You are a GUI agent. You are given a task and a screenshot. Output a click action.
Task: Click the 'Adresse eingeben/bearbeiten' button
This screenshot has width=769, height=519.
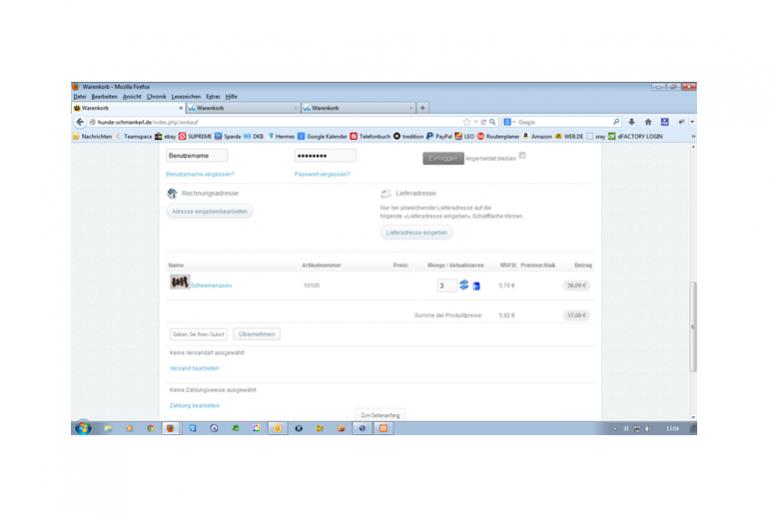210,212
